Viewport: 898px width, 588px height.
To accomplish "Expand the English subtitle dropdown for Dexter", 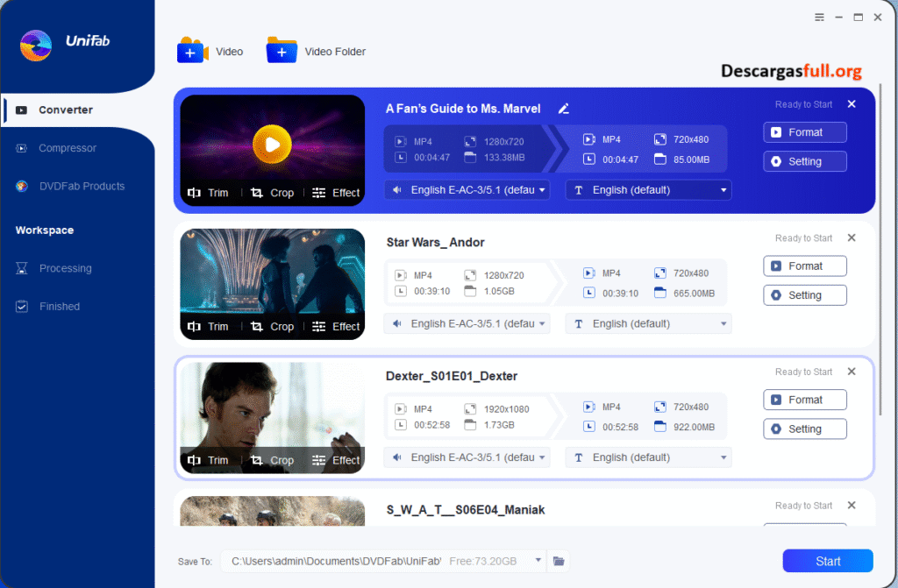I will click(x=647, y=457).
